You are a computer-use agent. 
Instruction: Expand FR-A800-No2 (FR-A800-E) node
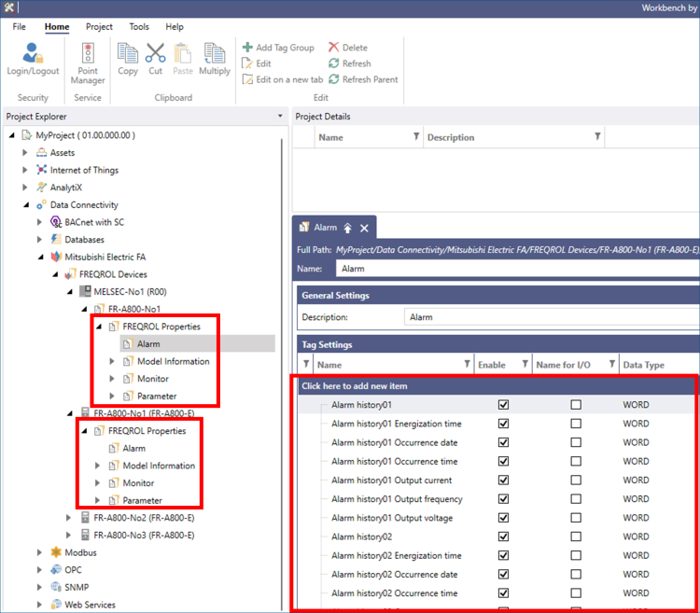(68, 518)
